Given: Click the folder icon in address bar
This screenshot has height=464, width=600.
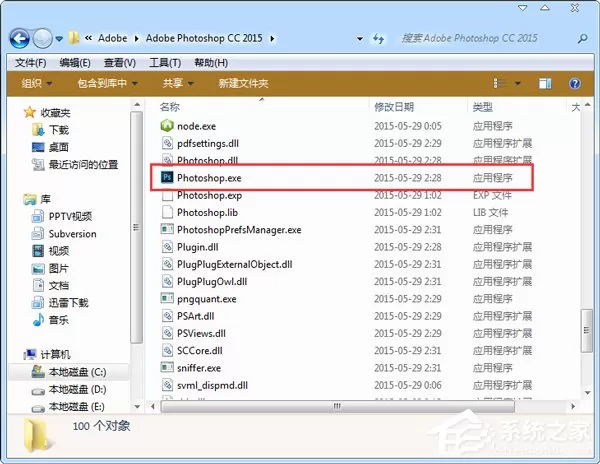Looking at the screenshot, I should (74, 38).
